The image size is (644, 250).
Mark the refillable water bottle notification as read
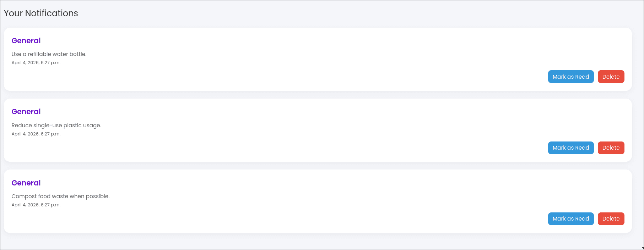pyautogui.click(x=570, y=77)
